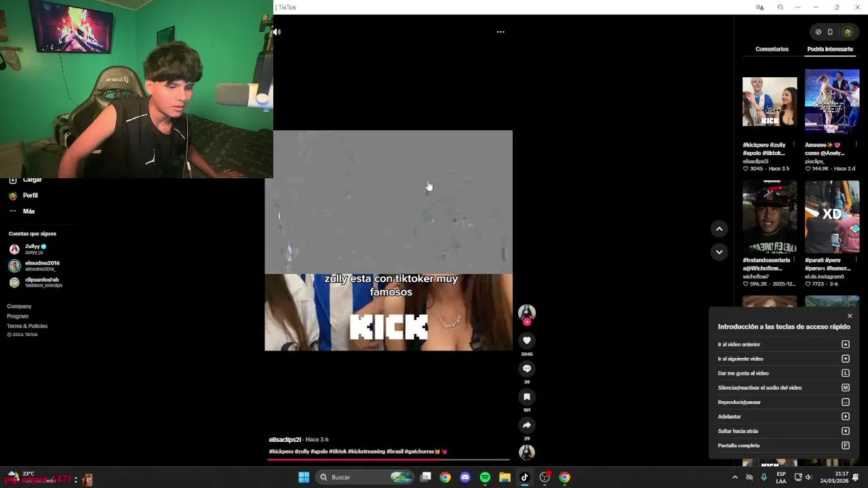
Task: Expand Terms & Policies footer section
Action: tap(27, 326)
